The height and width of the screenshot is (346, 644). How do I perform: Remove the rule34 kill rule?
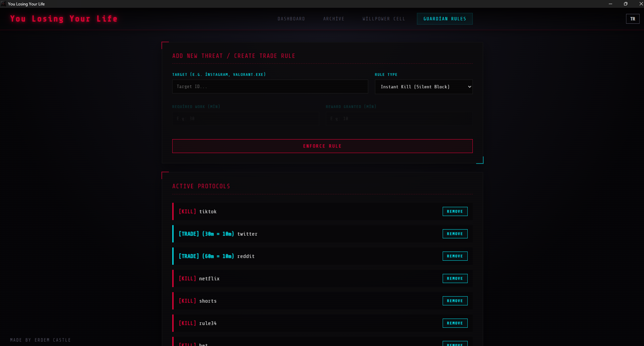pyautogui.click(x=455, y=323)
